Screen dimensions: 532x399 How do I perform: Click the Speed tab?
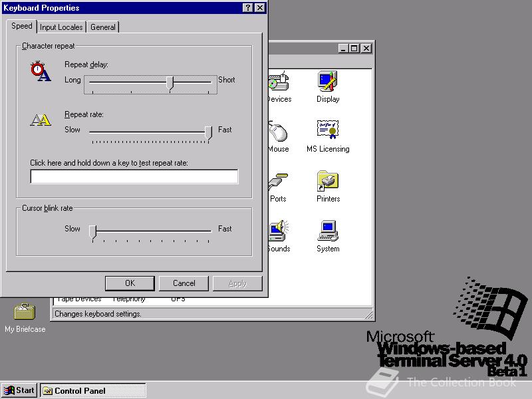click(x=21, y=27)
